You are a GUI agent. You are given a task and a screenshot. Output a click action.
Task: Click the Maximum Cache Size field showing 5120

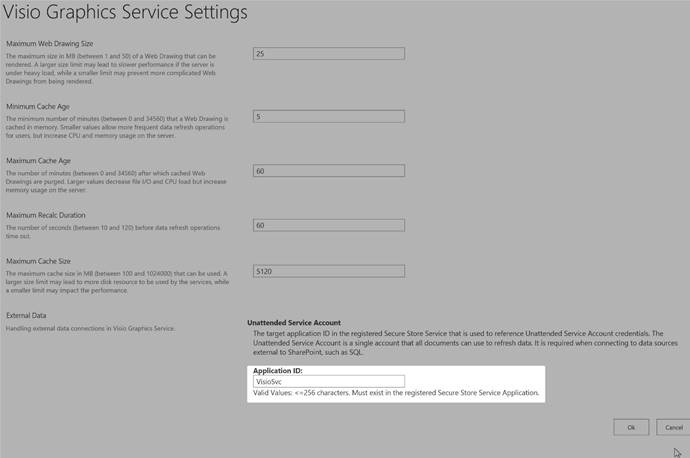click(329, 271)
